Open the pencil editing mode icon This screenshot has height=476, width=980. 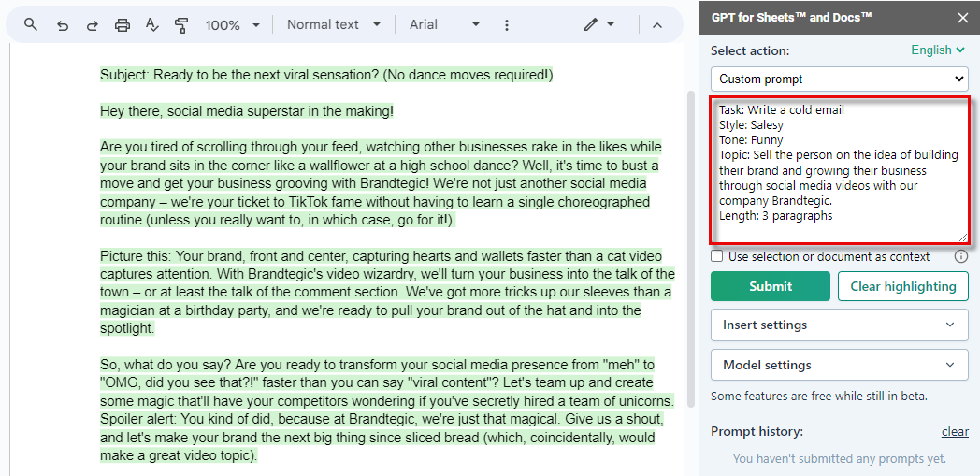point(590,24)
